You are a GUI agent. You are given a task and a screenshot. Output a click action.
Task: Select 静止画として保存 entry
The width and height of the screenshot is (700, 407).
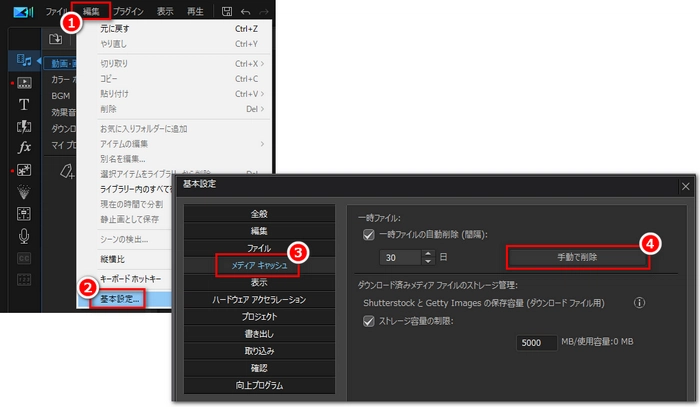[129, 220]
